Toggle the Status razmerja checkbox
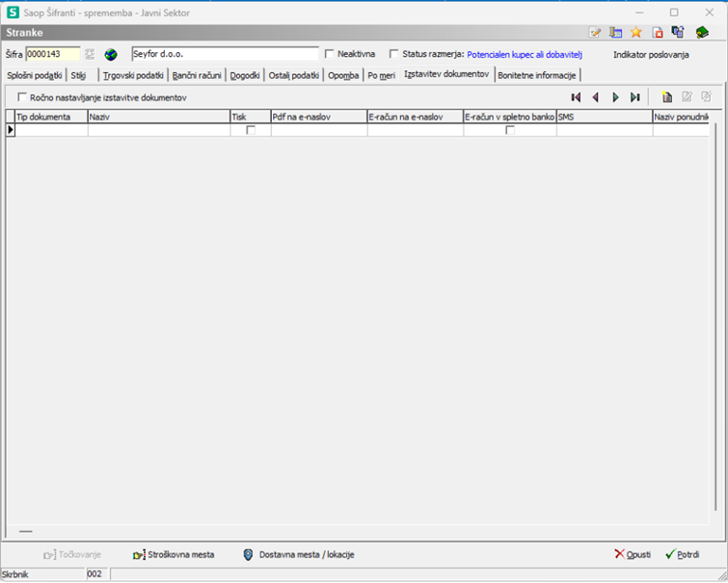This screenshot has height=583, width=728. (393, 54)
